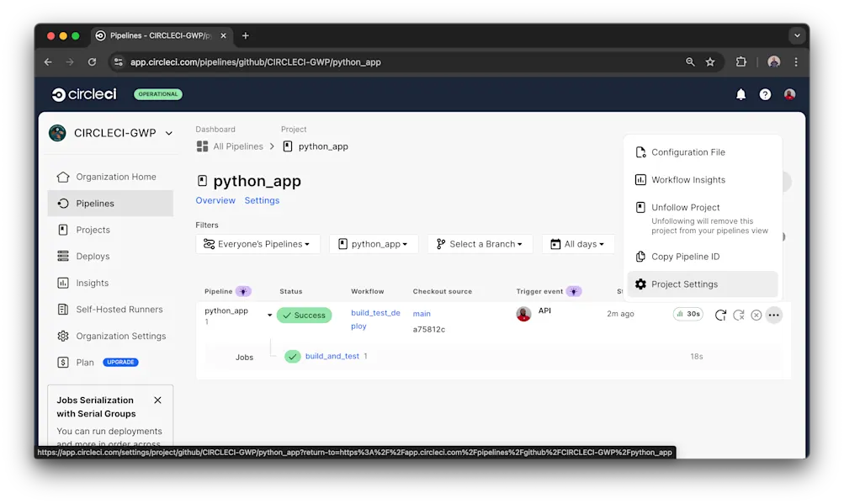This screenshot has width=844, height=504.
Task: Open Organization Settings in the sidebar
Action: [x=111, y=336]
